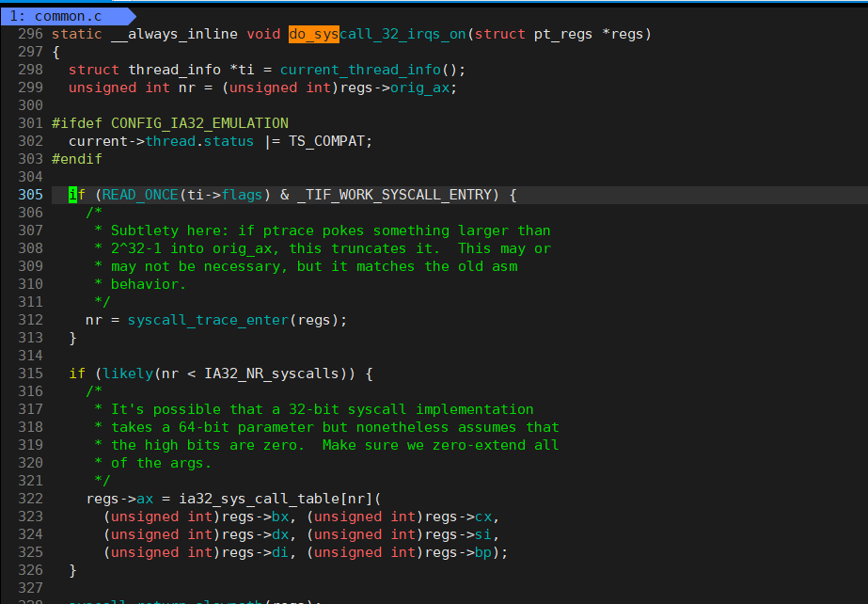Click 'ti->flags' on line 305

(225, 195)
